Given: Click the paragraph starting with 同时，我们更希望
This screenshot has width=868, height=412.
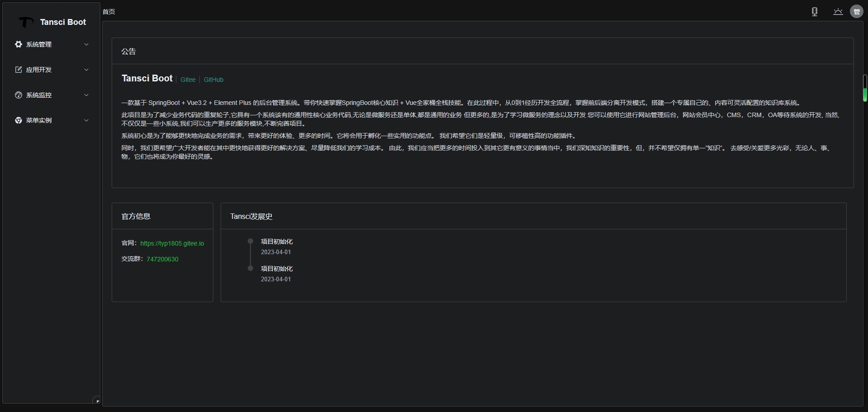Looking at the screenshot, I should [x=476, y=152].
